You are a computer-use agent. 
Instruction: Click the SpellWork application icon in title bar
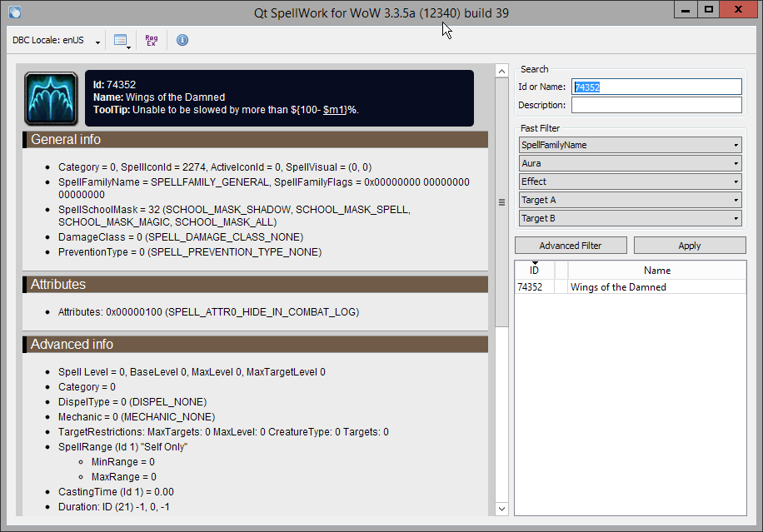pyautogui.click(x=15, y=12)
